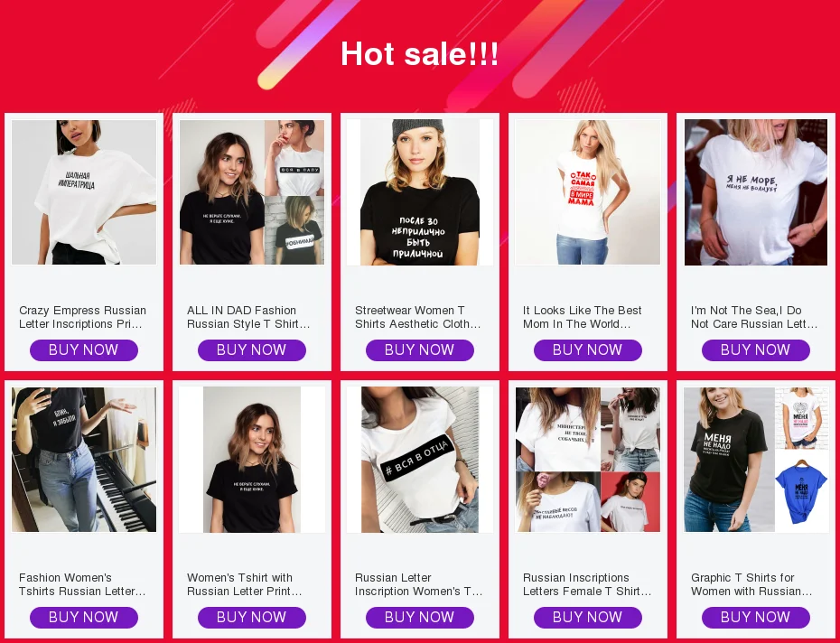
Task: Open the Russian Letter Inscription Women's shirt image
Action: pos(420,460)
